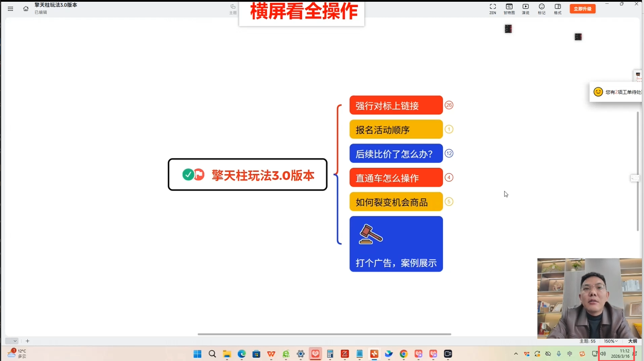Open the sheet list dropdown at bottom left
The width and height of the screenshot is (644, 361).
tap(12, 341)
